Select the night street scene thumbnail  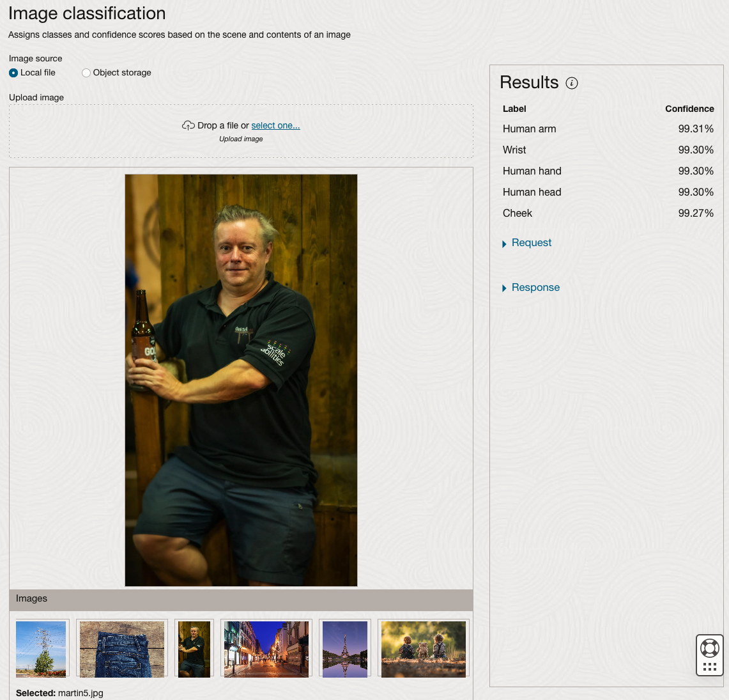pos(266,649)
